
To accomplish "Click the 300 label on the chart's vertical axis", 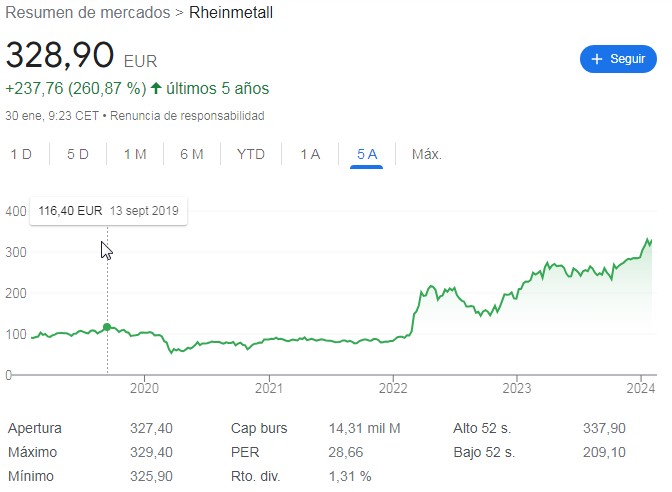I will point(16,252).
